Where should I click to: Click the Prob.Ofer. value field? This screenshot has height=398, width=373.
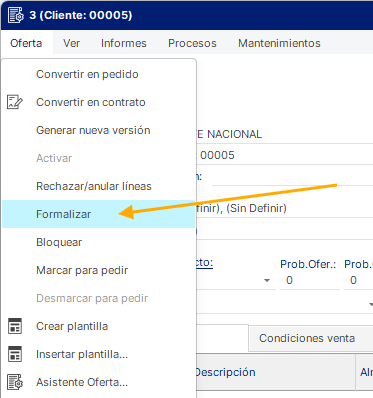310,280
